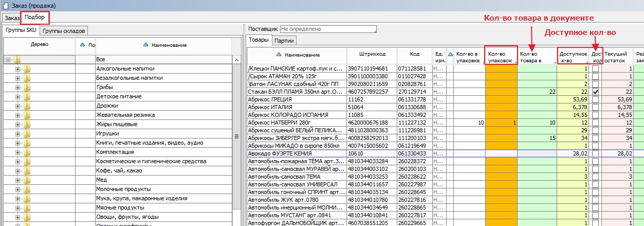This screenshot has width=644, height=226.
Task: Click the sort triangle in the Товары Наименование header
Action: [279, 55]
